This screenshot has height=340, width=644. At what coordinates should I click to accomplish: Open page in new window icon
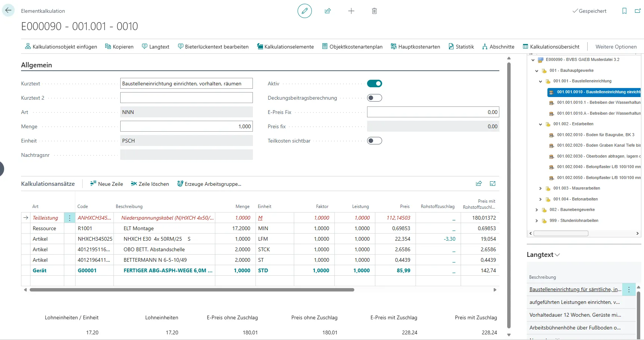[x=638, y=11]
